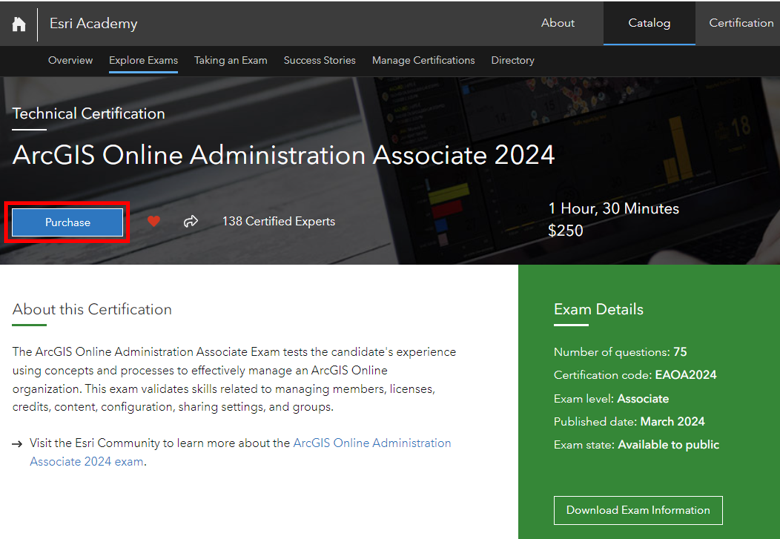Open the Overview sub-navigation tab
The image size is (780, 541).
70,60
